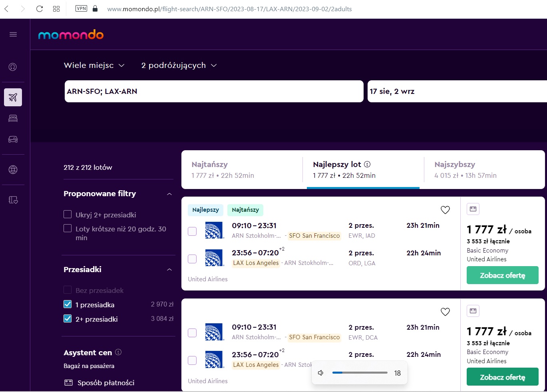
Task: Switch to the Najtańszy tab
Action: 242,169
